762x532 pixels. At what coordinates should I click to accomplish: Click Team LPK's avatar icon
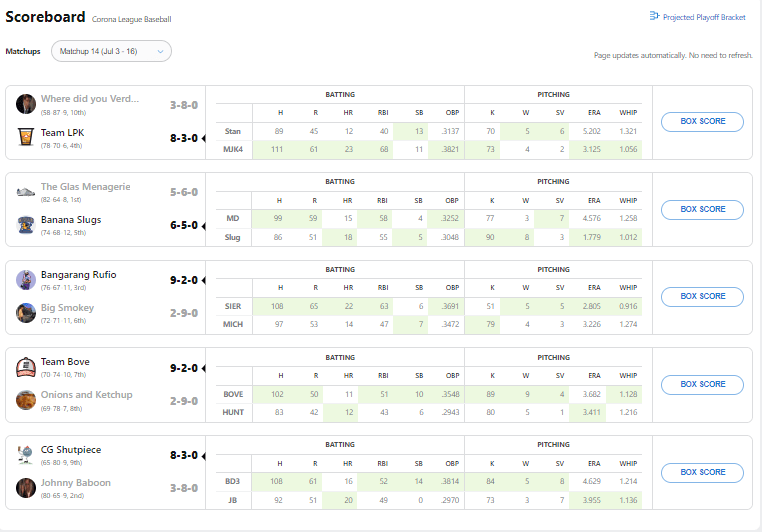[x=26, y=137]
